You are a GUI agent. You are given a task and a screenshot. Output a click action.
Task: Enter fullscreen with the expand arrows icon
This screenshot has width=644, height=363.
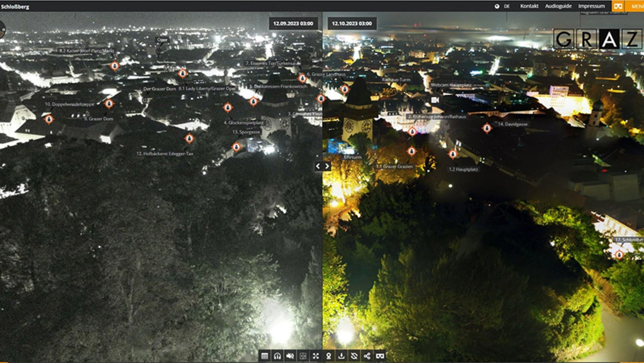click(316, 356)
